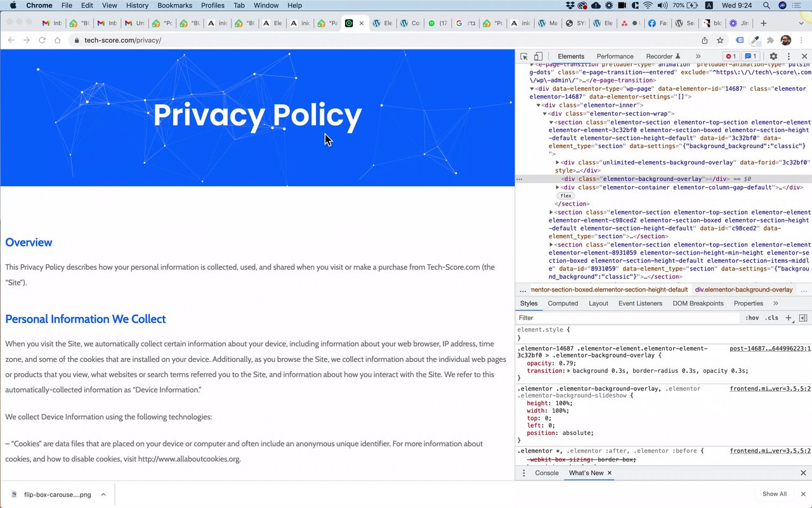The height and width of the screenshot is (508, 812).
Task: Focus the styles Filter input
Action: (x=628, y=318)
